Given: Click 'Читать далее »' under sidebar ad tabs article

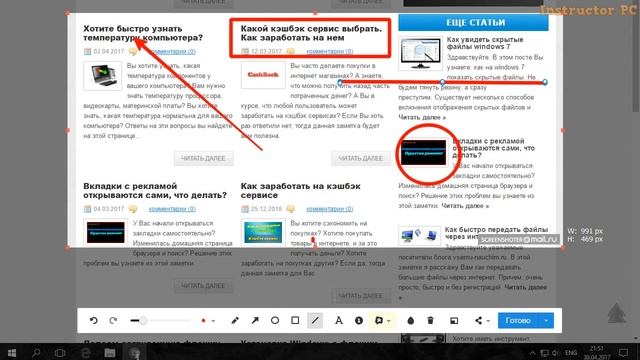Looking at the screenshot, I should coord(465,206).
